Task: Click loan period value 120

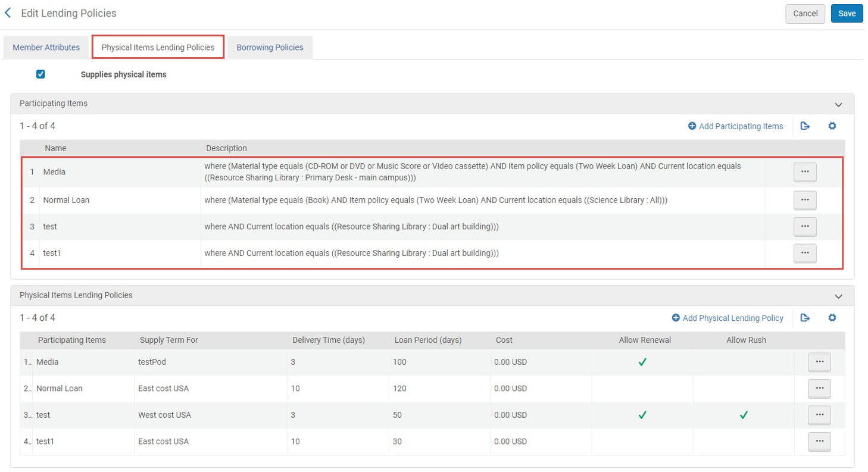Action: (400, 389)
